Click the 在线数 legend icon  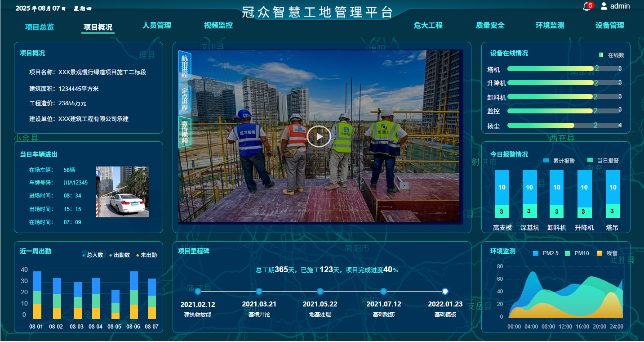pyautogui.click(x=601, y=55)
